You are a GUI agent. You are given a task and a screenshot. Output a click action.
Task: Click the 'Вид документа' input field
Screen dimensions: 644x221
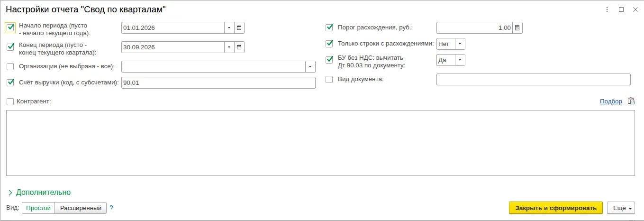(x=534, y=79)
